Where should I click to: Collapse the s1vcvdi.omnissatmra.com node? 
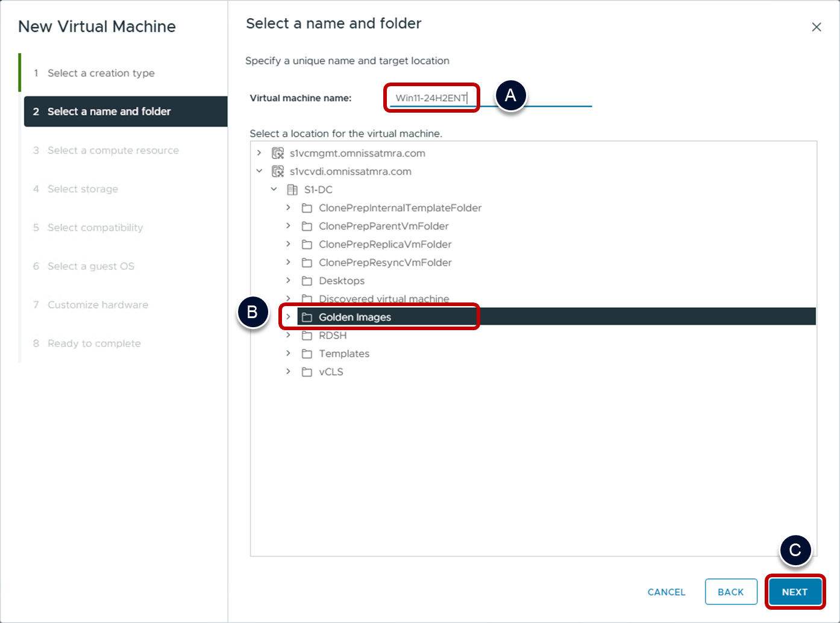tap(260, 171)
